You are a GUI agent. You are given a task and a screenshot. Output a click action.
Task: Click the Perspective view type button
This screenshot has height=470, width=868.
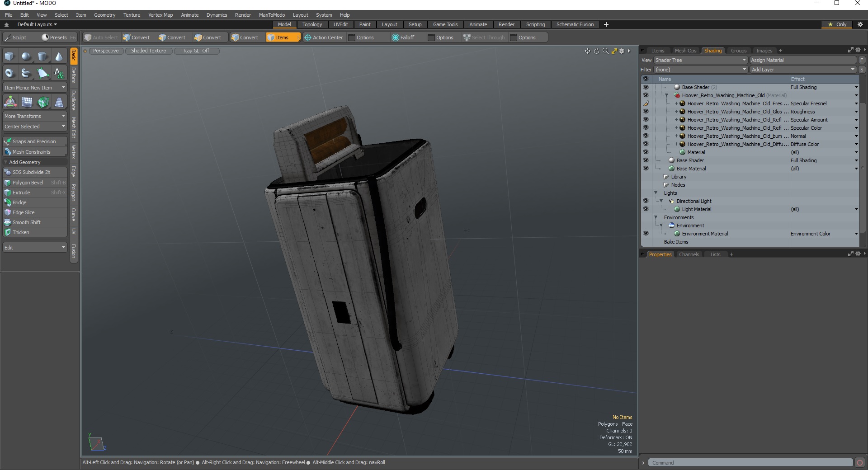(106, 51)
